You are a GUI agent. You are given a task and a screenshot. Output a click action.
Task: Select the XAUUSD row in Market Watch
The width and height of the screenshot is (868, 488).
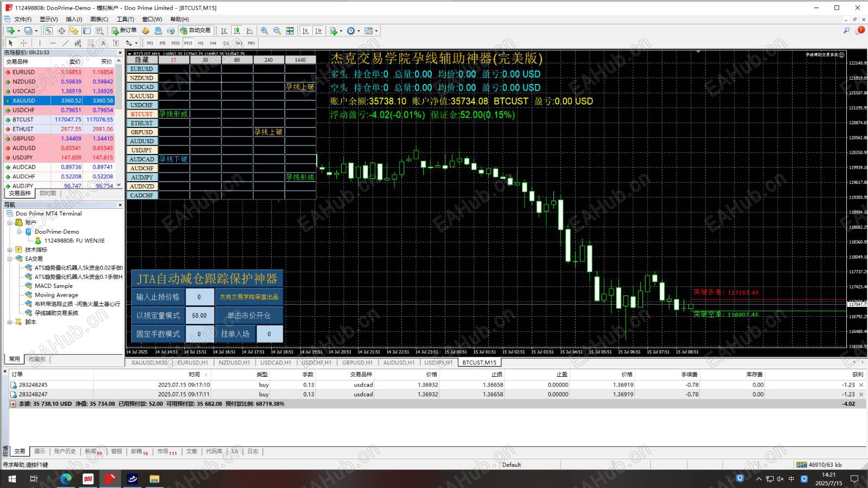point(60,100)
